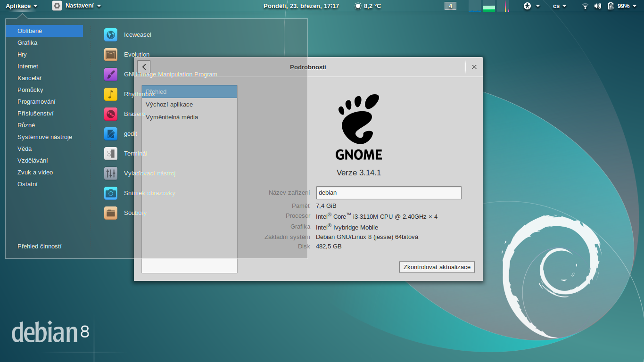Click the battery 99% indicator
This screenshot has width=644, height=362.
coord(618,6)
